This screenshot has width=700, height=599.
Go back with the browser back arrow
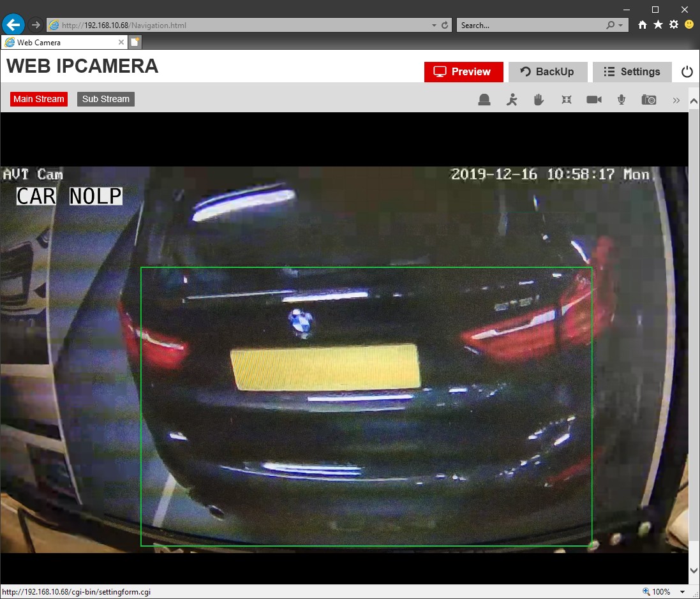pos(13,24)
